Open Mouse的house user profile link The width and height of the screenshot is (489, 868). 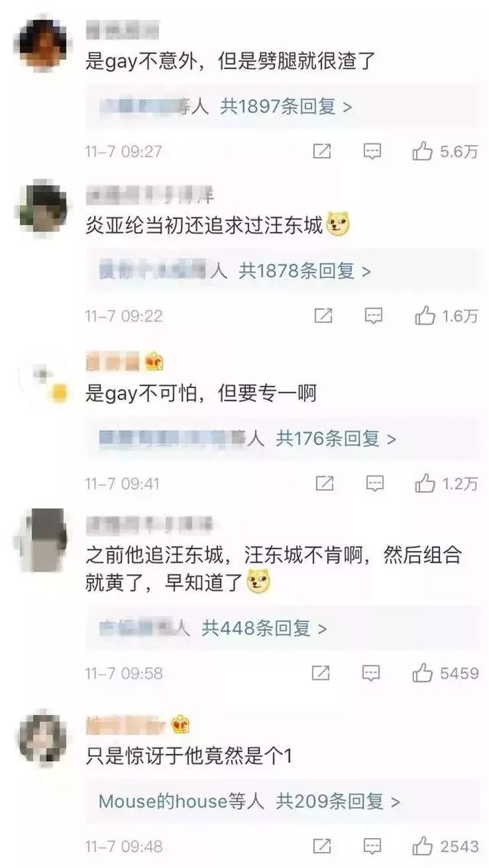(163, 802)
